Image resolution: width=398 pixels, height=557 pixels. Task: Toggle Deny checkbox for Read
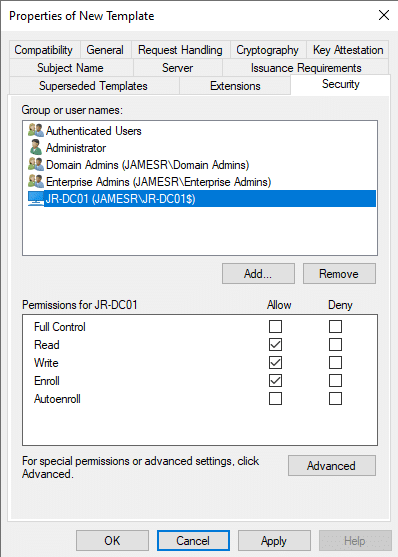[335, 345]
